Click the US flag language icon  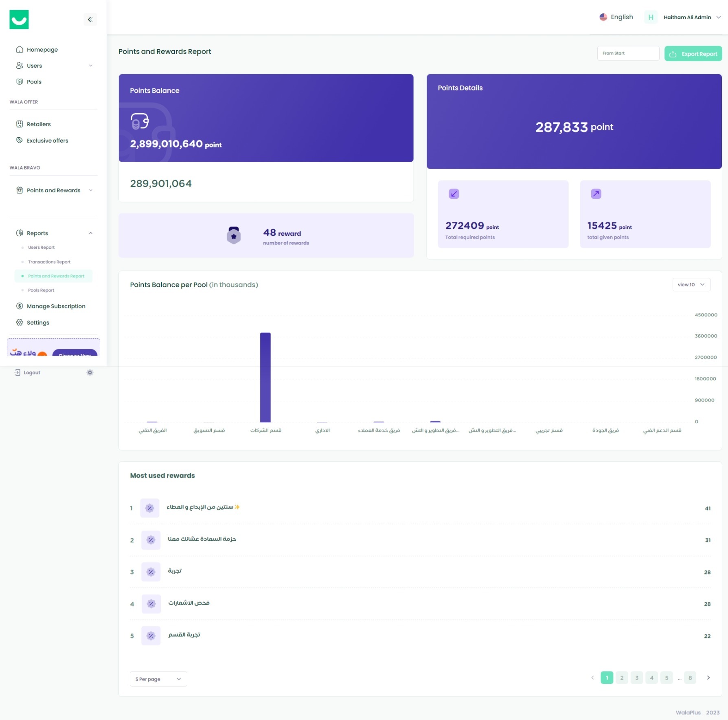(603, 17)
